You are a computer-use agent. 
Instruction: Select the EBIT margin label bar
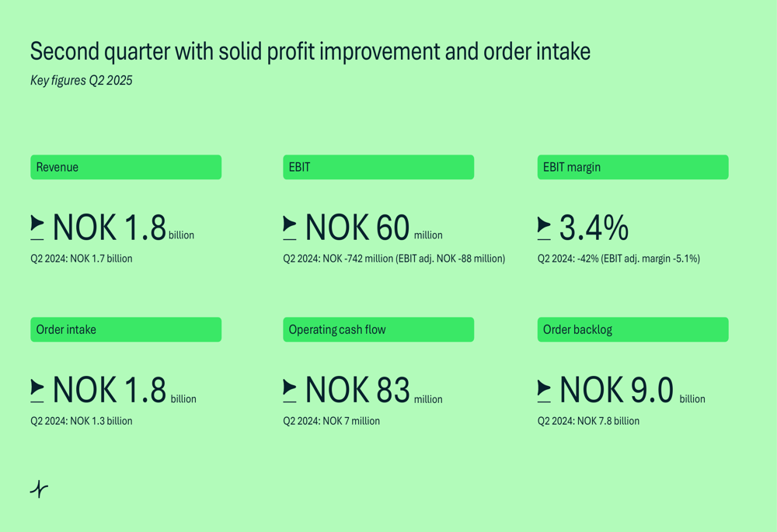click(632, 167)
